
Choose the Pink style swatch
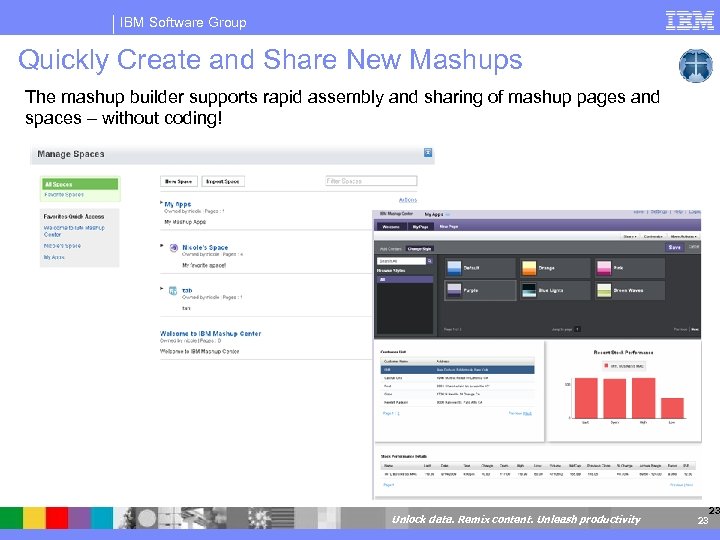coord(630,268)
